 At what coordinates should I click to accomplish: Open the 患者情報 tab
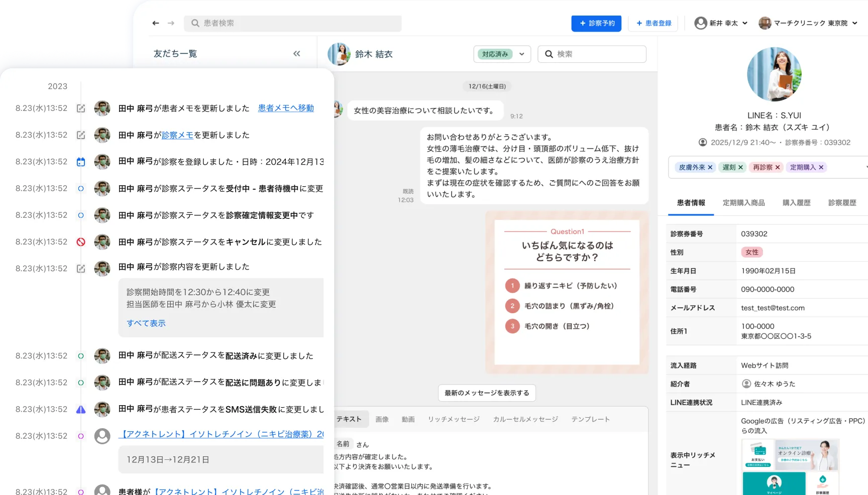[x=691, y=203]
